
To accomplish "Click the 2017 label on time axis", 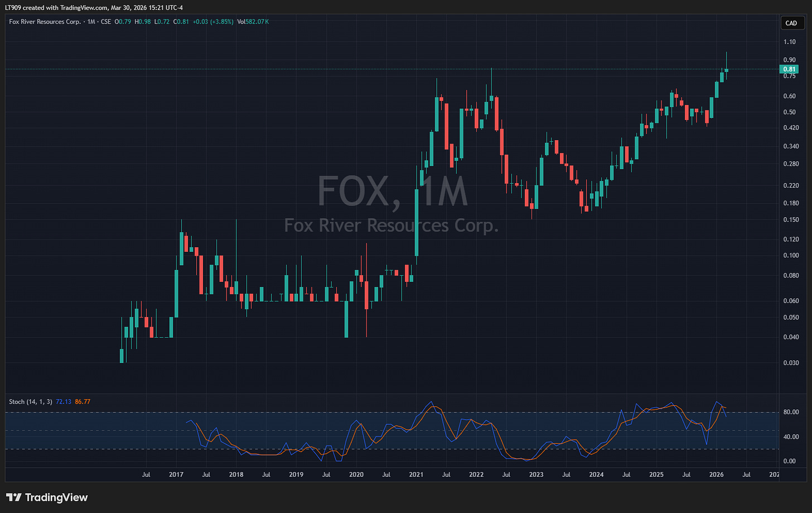I will [176, 475].
